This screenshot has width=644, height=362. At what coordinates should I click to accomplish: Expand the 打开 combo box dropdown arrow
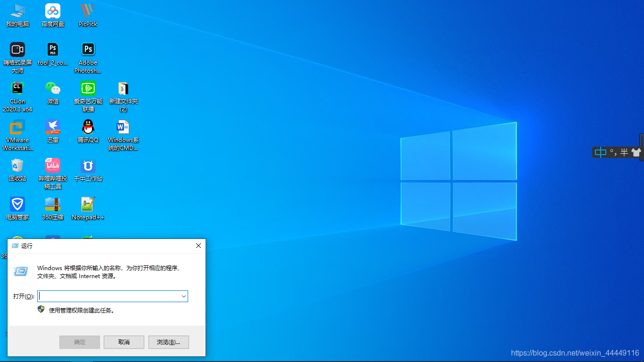click(x=183, y=296)
